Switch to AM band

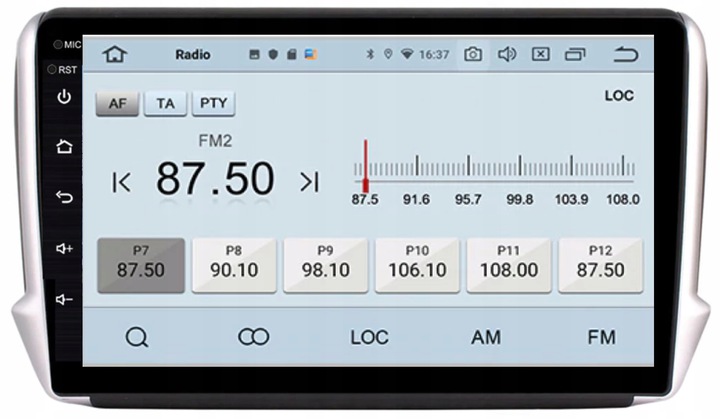tap(485, 337)
